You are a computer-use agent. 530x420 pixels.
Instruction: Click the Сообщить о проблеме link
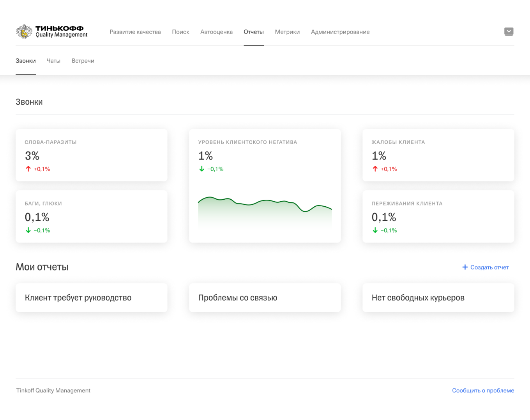point(483,390)
